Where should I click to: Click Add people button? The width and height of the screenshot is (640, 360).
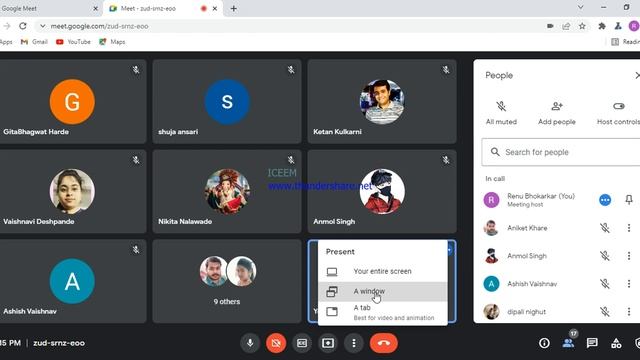coord(557,113)
